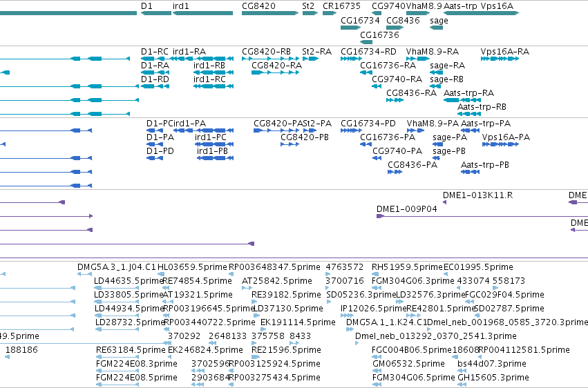This screenshot has height=388, width=588.
Task: Click the CG8420 gene feature
Action: (270, 13)
